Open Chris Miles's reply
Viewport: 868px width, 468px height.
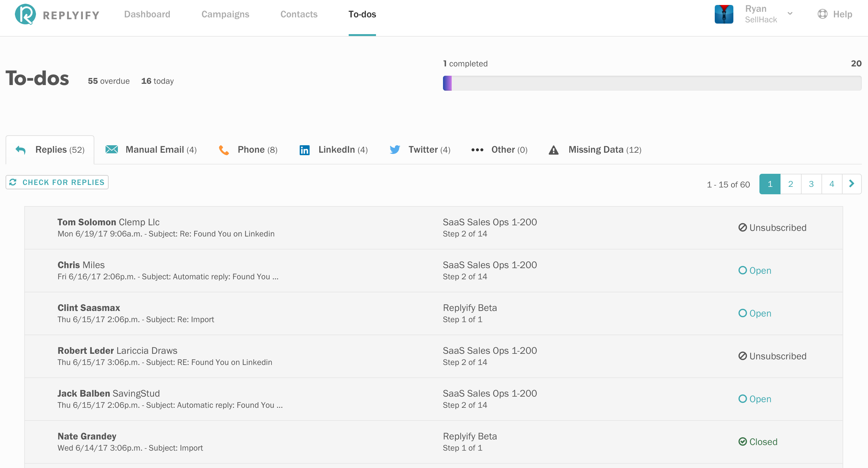coord(433,270)
